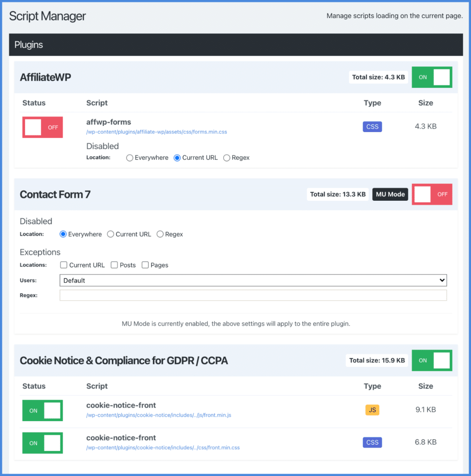Click the affwp-forms script name
Viewport: 471px width, 476px height.
click(x=108, y=122)
